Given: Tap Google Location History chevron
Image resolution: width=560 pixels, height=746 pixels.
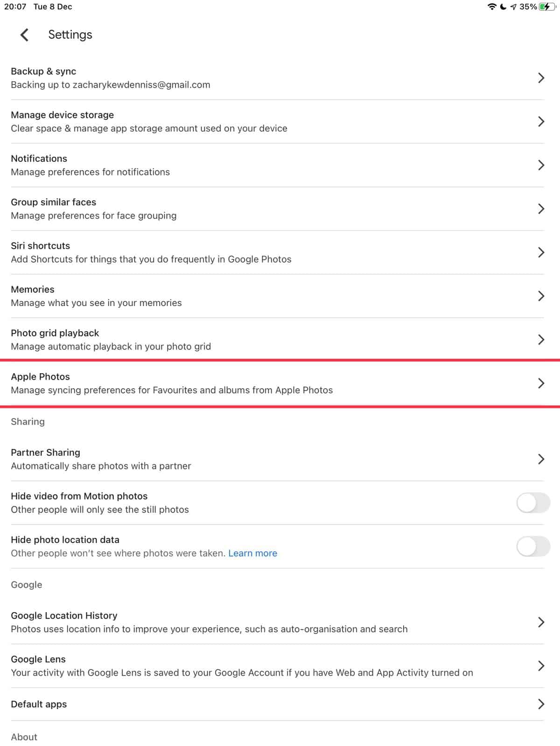Looking at the screenshot, I should click(x=541, y=622).
